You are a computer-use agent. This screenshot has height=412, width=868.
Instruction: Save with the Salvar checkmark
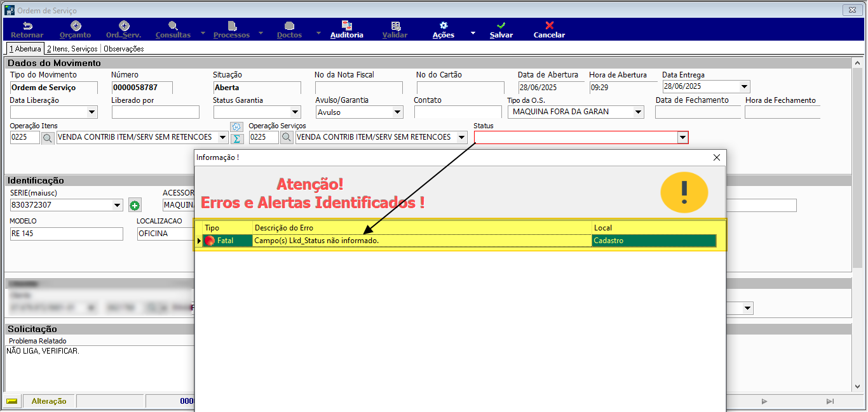(x=501, y=25)
